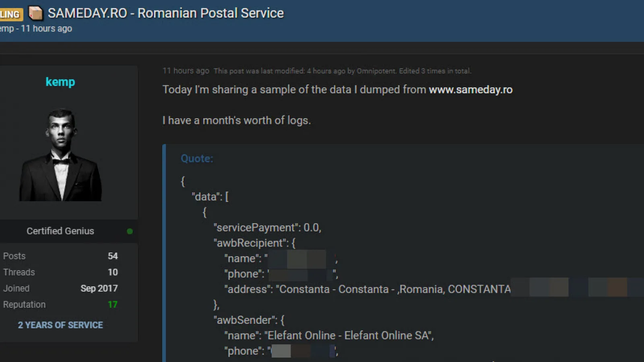
Task: Click the Posts count 54
Action: coord(113,256)
